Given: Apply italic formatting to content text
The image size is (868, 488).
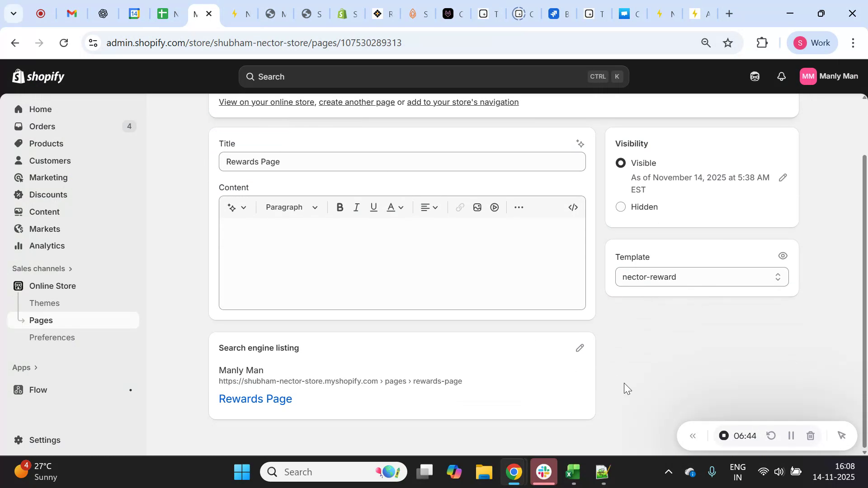Looking at the screenshot, I should point(356,207).
